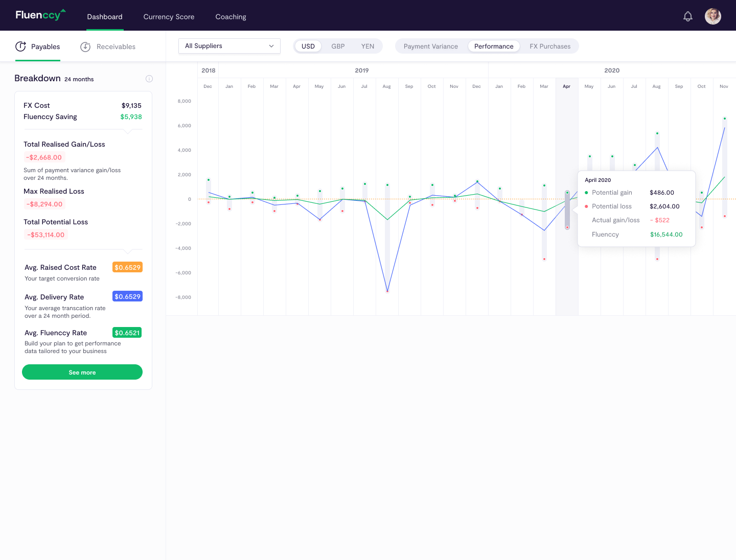Viewport: 736px width, 560px height.
Task: Click the Receivables clock icon
Action: pos(85,46)
